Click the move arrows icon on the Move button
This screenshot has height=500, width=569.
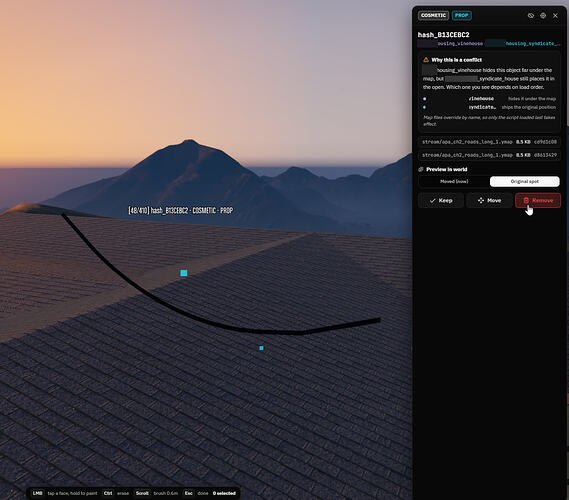(x=481, y=200)
